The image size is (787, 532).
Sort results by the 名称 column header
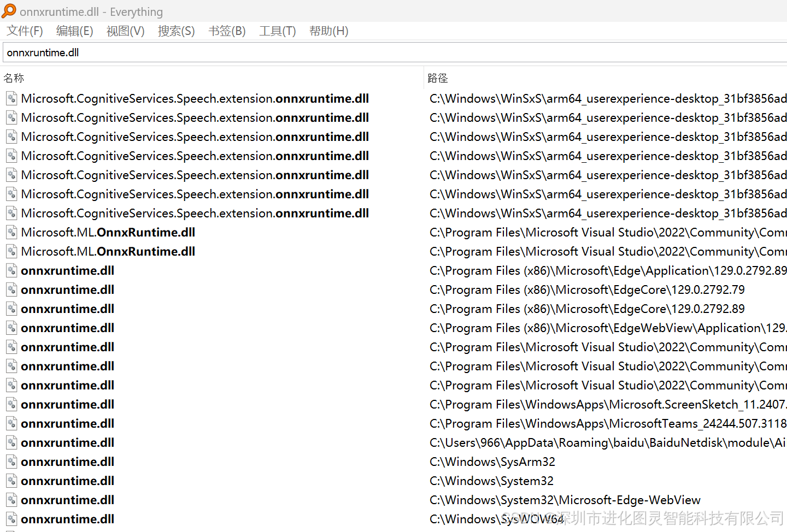click(x=212, y=78)
